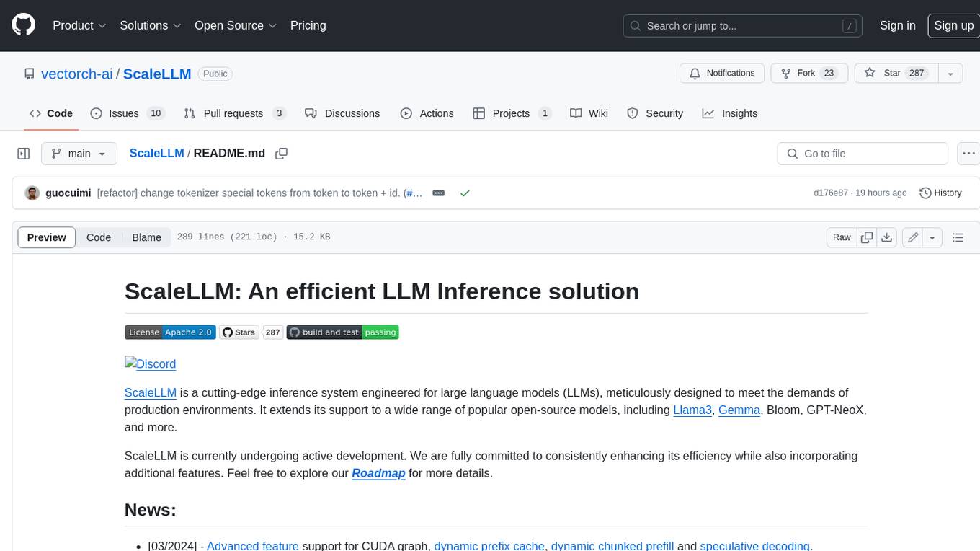980x551 pixels.
Task: Sign in to GitHub
Action: click(897, 25)
